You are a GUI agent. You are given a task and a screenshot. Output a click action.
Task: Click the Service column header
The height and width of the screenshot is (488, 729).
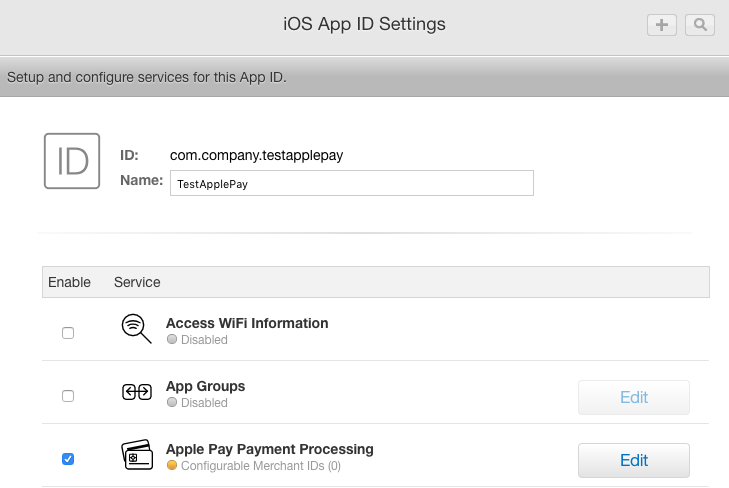pos(137,282)
